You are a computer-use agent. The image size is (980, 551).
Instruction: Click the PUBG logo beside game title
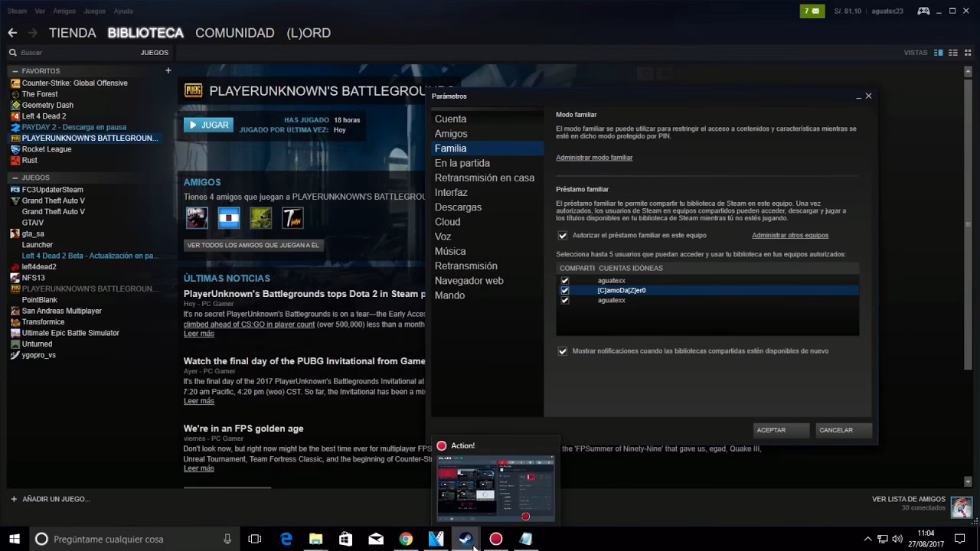click(193, 91)
